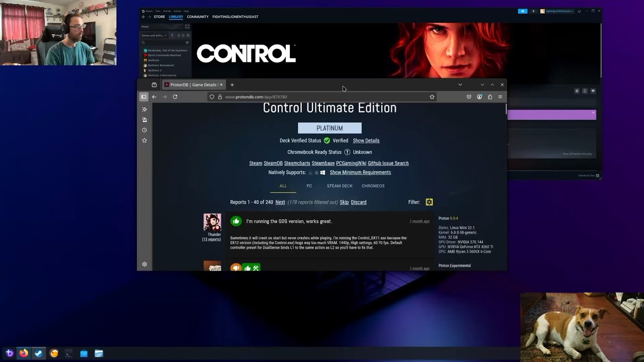Open game settings gear in Steam
Viewport: 644px width, 362px height.
(577, 91)
